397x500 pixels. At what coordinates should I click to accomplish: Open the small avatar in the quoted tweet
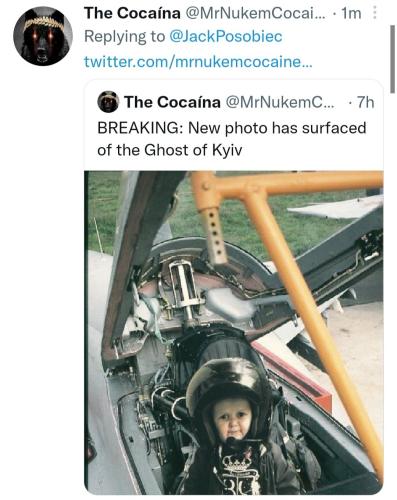tap(108, 102)
